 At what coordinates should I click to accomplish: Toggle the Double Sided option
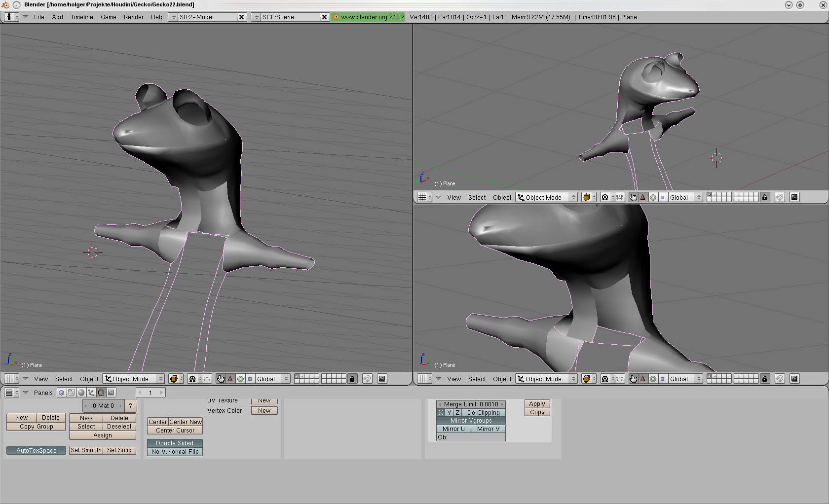click(175, 443)
